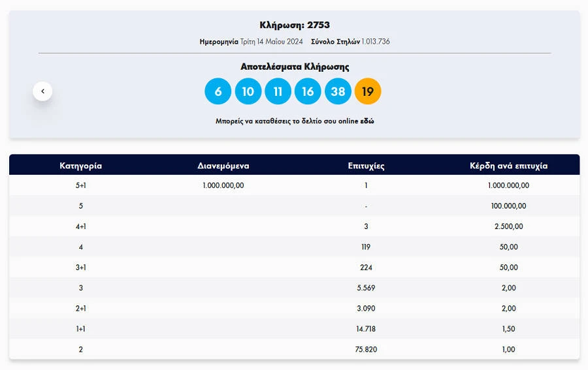Click the 1.000.000,00 distributed amount cell
Viewport: 588px width, 370px height.
click(x=223, y=185)
